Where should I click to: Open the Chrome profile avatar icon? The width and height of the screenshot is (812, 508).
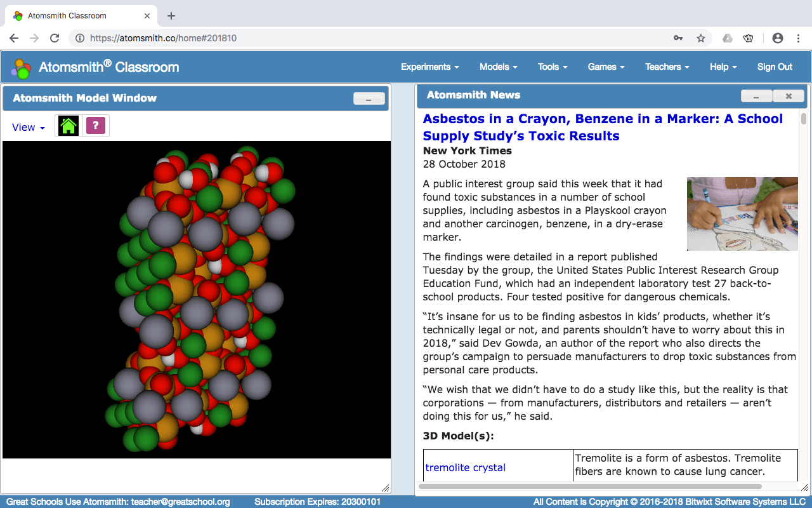[x=778, y=38]
